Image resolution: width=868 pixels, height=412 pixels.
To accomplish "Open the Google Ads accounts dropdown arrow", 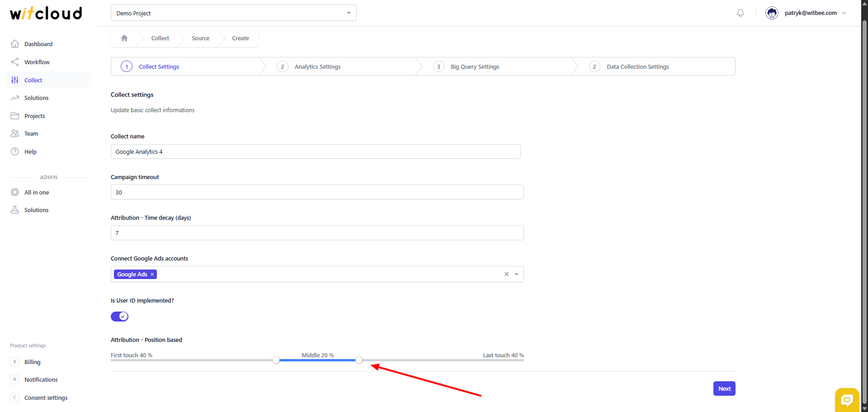I will [516, 274].
